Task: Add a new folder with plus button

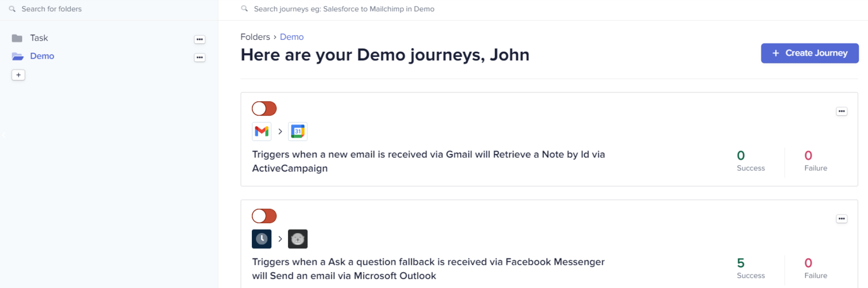Action: point(18,75)
